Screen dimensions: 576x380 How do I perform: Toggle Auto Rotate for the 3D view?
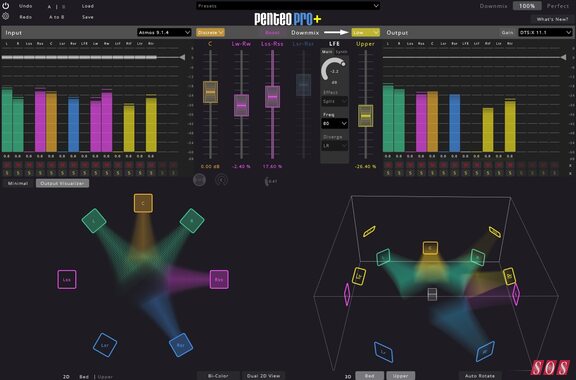tap(479, 376)
